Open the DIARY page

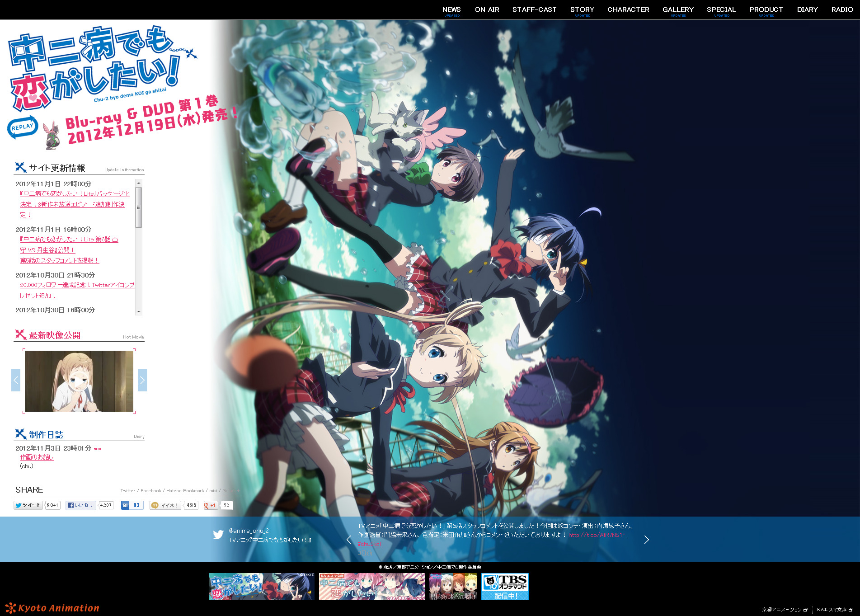[x=807, y=9]
